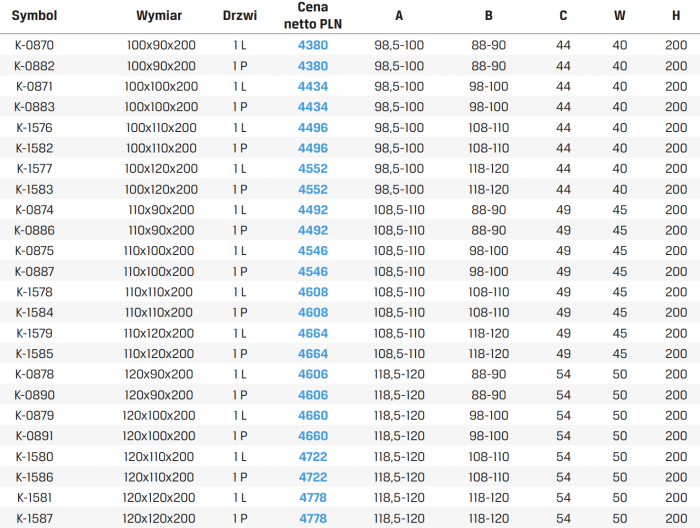Select symbol K-1577
Screen dimensions: 700x528
pos(34,169)
